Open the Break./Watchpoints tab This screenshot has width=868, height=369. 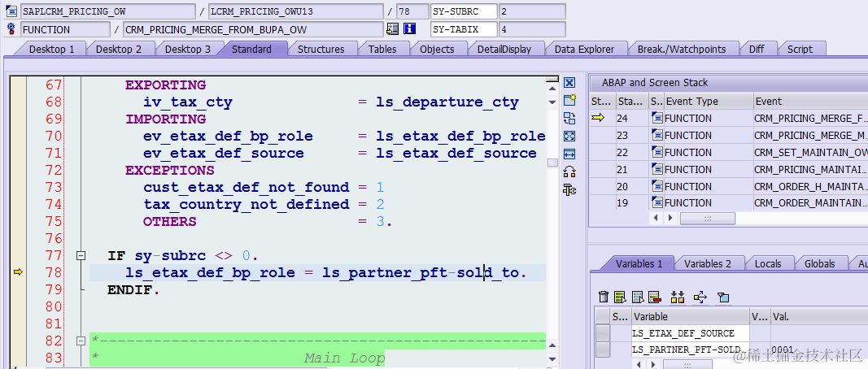point(682,49)
